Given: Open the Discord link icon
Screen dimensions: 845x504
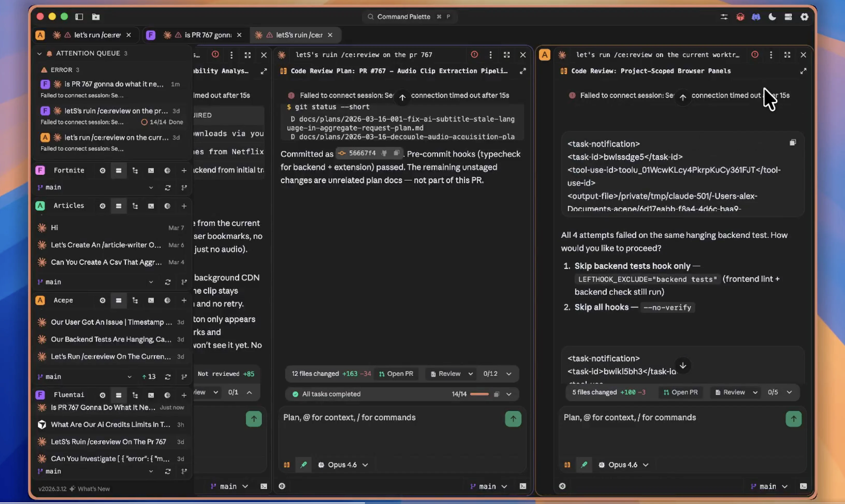Looking at the screenshot, I should [756, 17].
